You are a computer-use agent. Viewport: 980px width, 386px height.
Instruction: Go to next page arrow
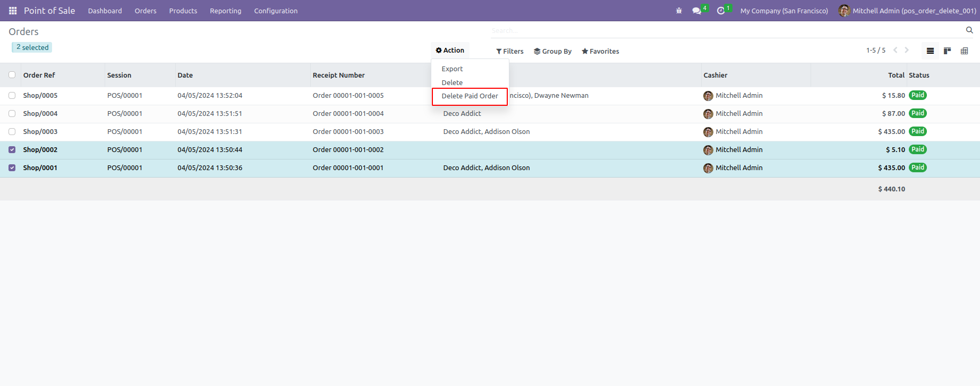[907, 50]
